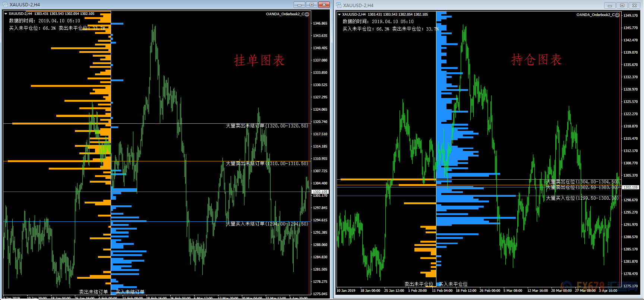Open the triangle dropdown beside XAUUSD-2,H4 in 持仓图表 chart
The height and width of the screenshot is (300, 644).
coord(339,15)
